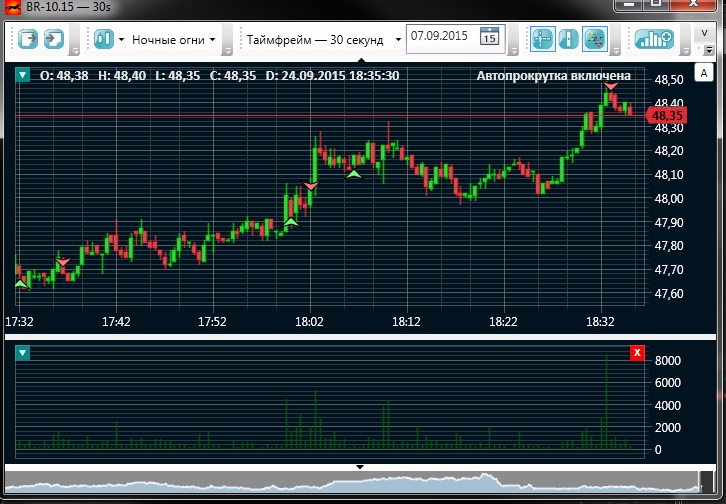Click the export chart arrow icon
Viewport: 726px width, 504px height.
click(28, 39)
